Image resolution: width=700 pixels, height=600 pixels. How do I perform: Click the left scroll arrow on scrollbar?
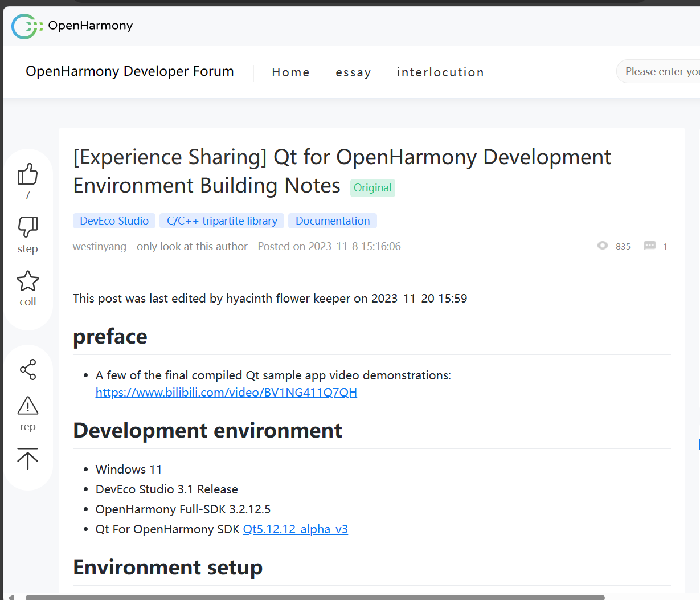tap(11, 597)
